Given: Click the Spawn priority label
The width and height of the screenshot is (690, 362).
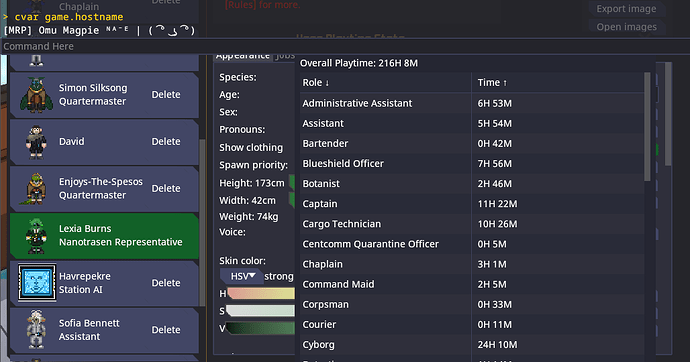Looking at the screenshot, I should pyautogui.click(x=253, y=165).
